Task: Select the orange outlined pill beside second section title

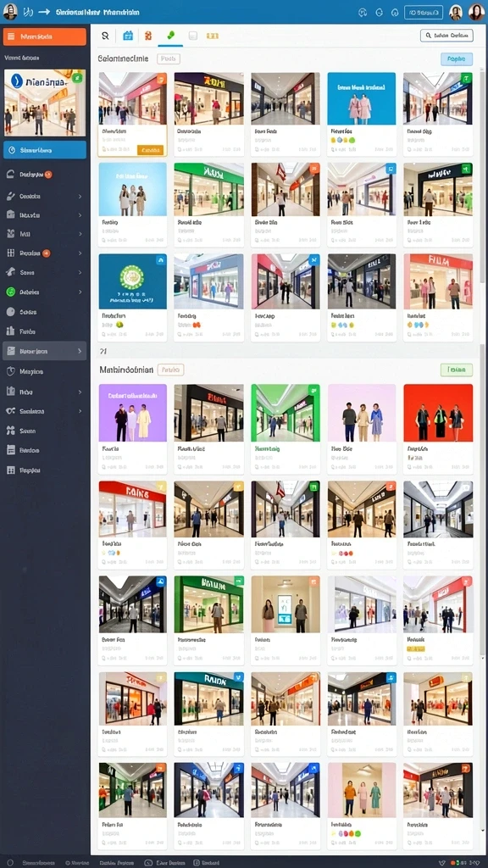Action: [x=170, y=370]
